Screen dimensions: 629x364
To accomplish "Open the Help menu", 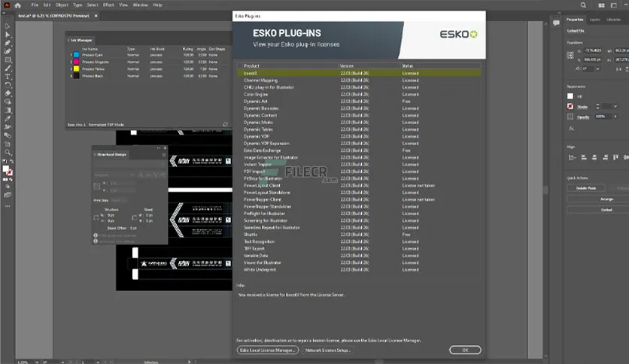I will [x=158, y=5].
